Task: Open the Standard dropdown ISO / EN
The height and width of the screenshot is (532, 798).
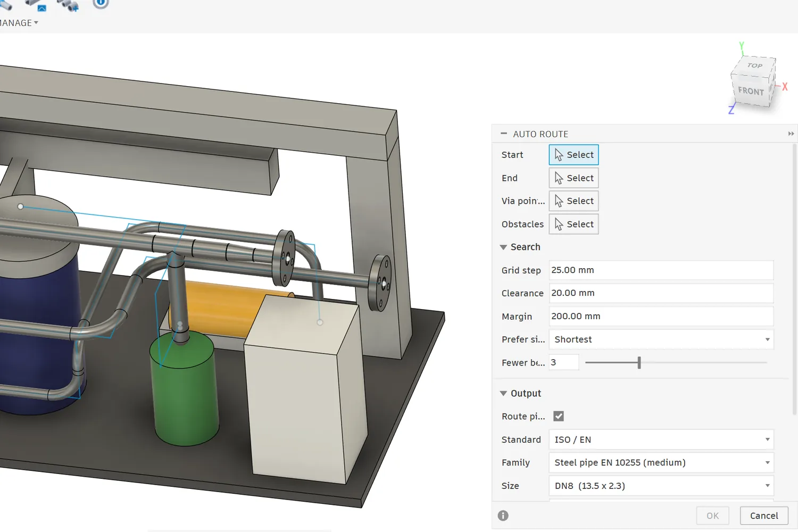Action: click(x=661, y=439)
